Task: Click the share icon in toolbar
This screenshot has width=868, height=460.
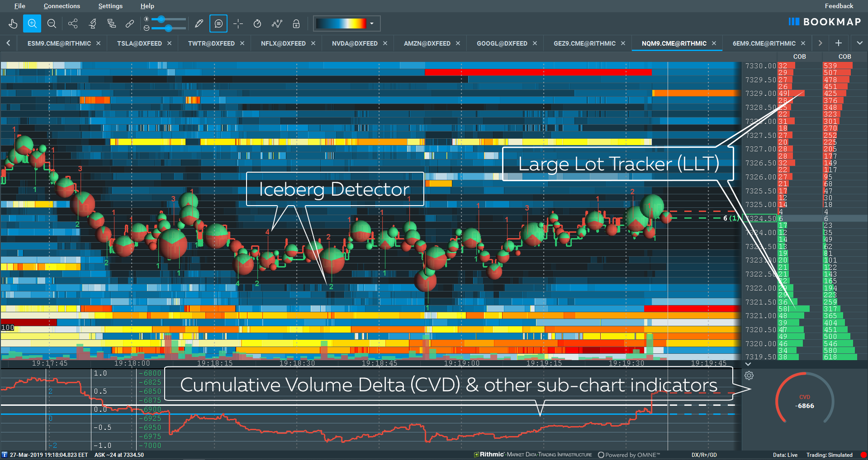Action: click(x=73, y=23)
